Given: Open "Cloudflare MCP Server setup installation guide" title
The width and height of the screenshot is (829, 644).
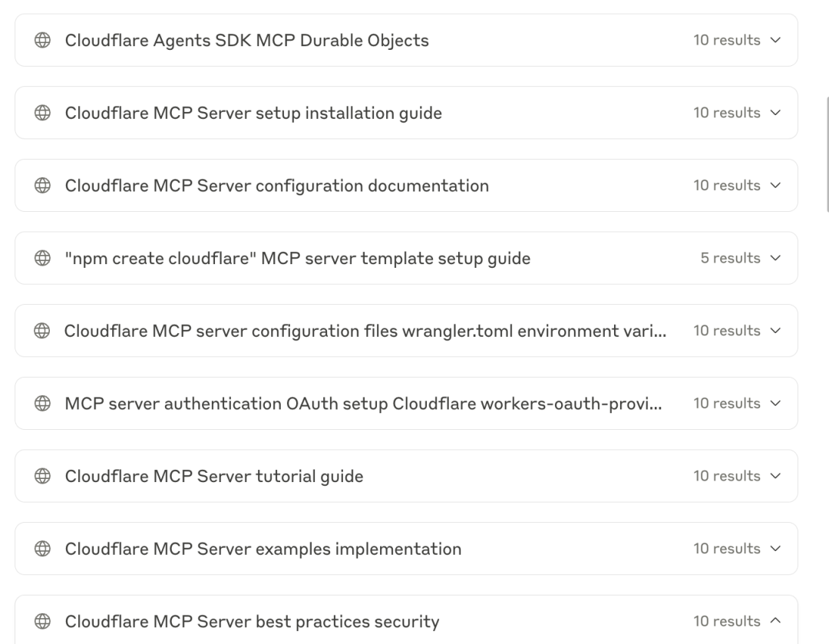Looking at the screenshot, I should [x=253, y=113].
